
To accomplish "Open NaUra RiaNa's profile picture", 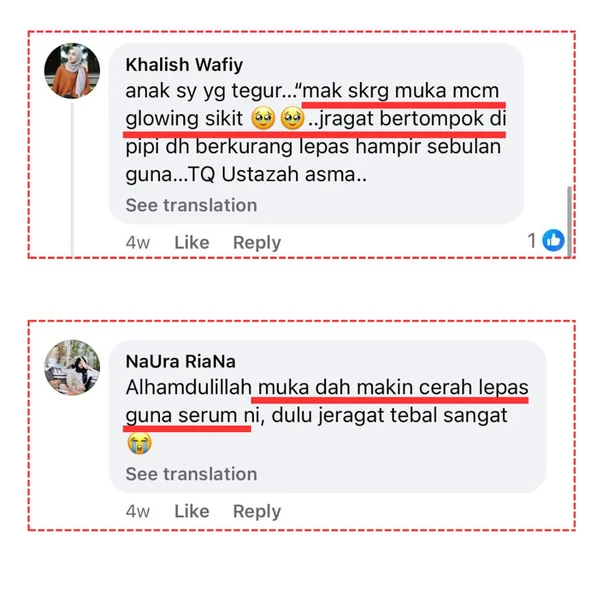I will (72, 367).
